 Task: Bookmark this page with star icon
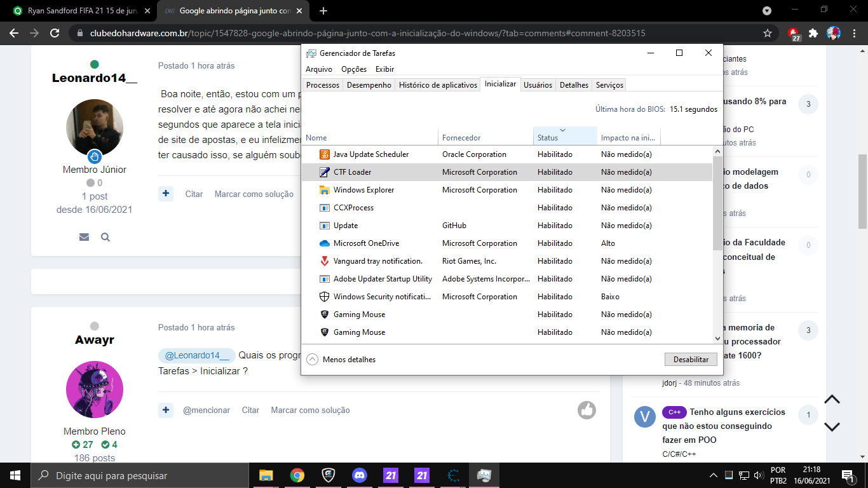click(768, 33)
